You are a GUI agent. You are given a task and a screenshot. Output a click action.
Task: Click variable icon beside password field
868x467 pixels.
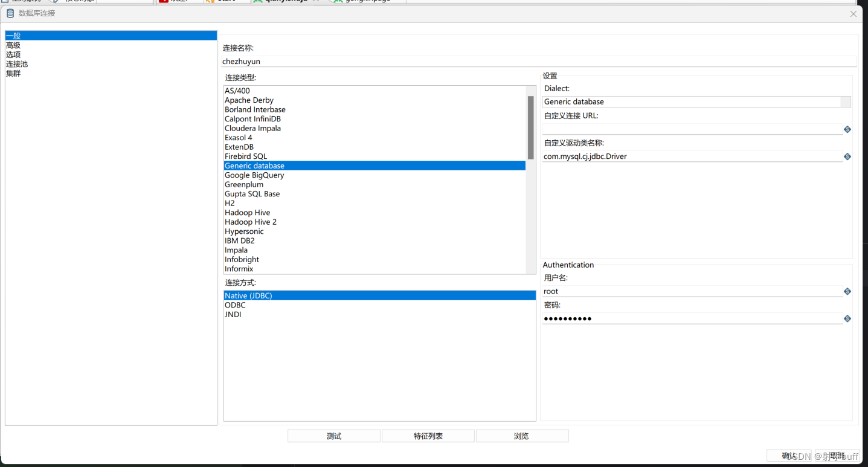click(847, 318)
